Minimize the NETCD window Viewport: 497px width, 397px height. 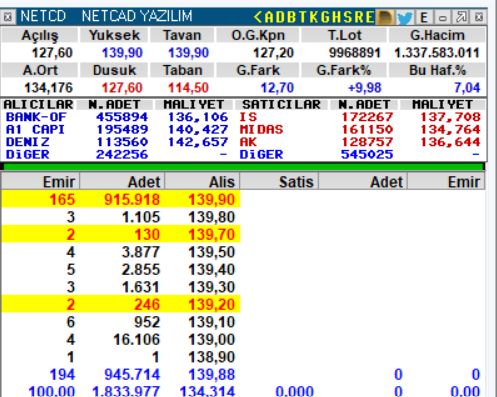pos(442,17)
